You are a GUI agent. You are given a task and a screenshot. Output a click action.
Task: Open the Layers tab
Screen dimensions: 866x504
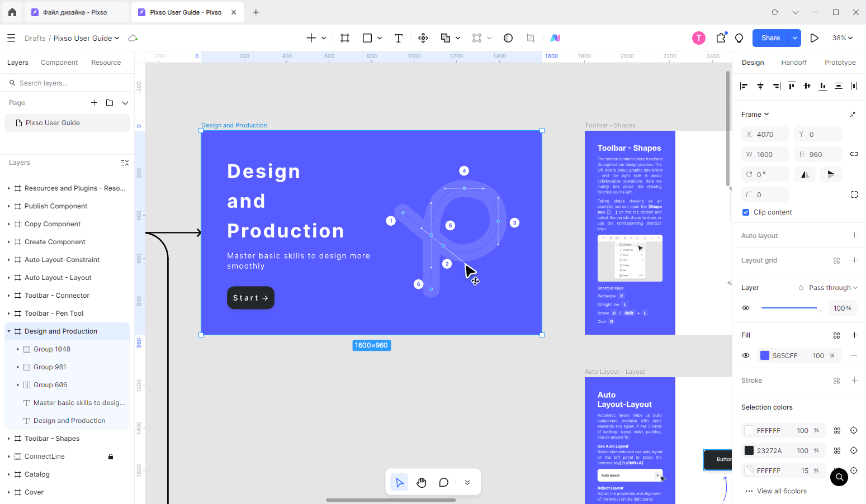click(18, 63)
